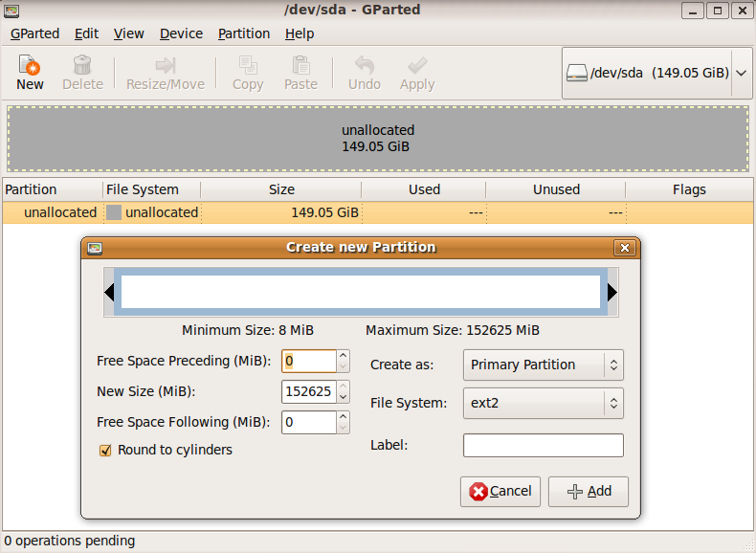The height and width of the screenshot is (553, 756).
Task: Close the Create new Partition dialog
Action: click(x=624, y=248)
